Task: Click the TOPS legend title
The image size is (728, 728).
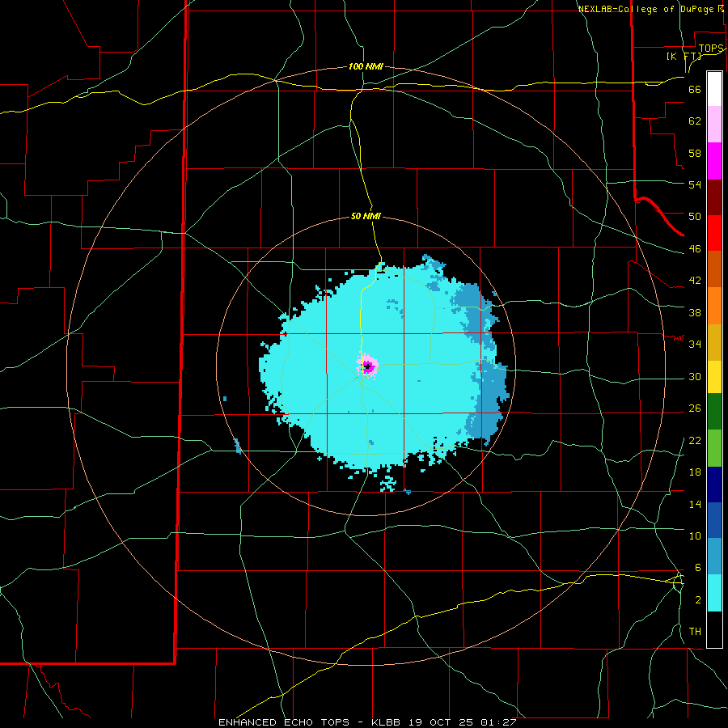Action: 711,49
